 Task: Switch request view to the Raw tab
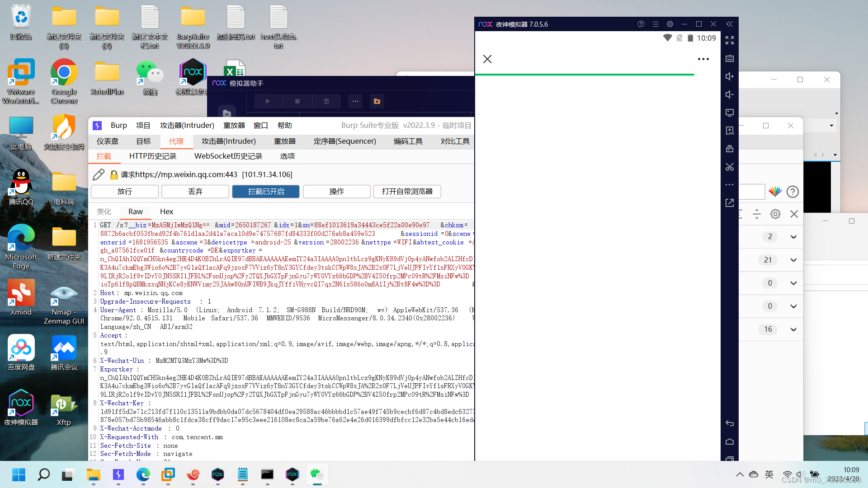click(135, 211)
